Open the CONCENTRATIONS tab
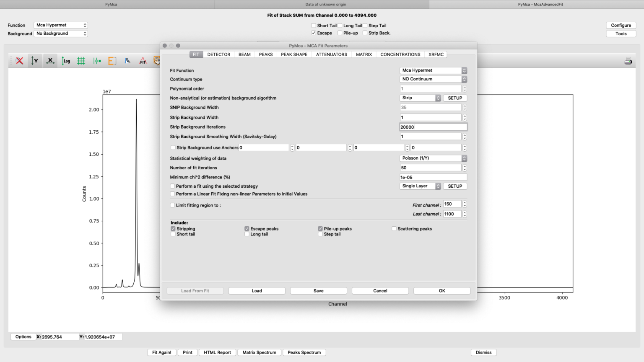The image size is (644, 362). click(x=400, y=54)
